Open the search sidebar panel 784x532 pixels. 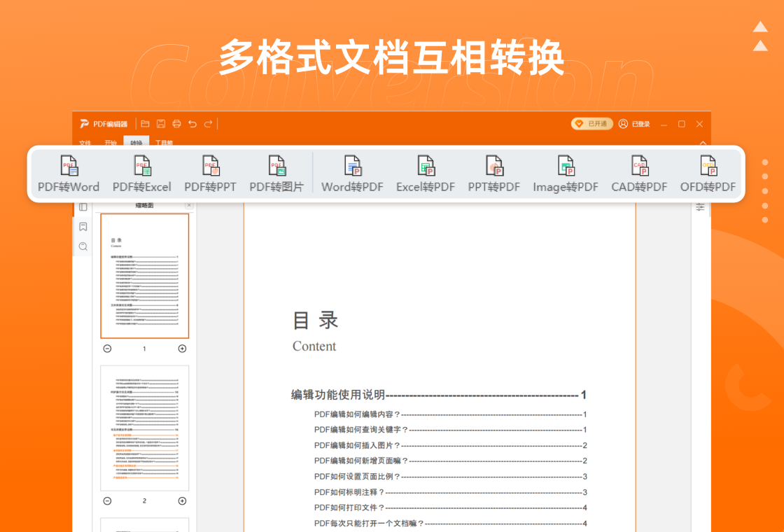click(83, 246)
